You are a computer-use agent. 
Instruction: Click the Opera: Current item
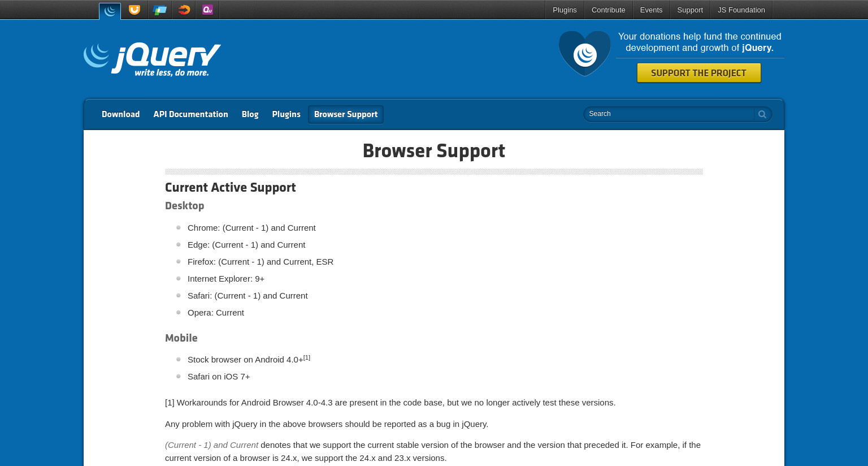(216, 313)
